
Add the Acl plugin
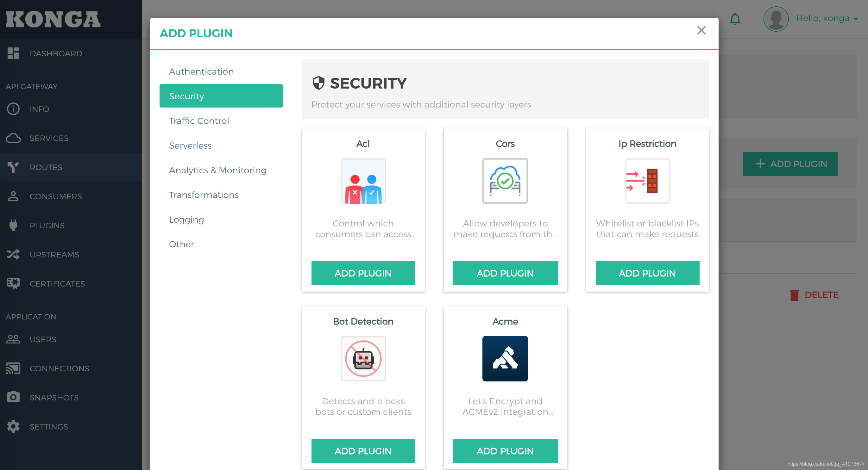tap(363, 273)
